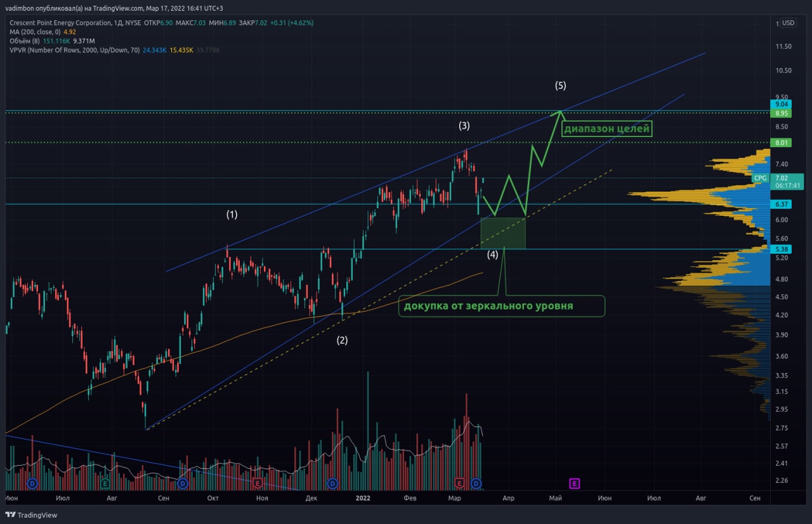
Task: Select the green 8.01 price label
Action: click(x=781, y=143)
